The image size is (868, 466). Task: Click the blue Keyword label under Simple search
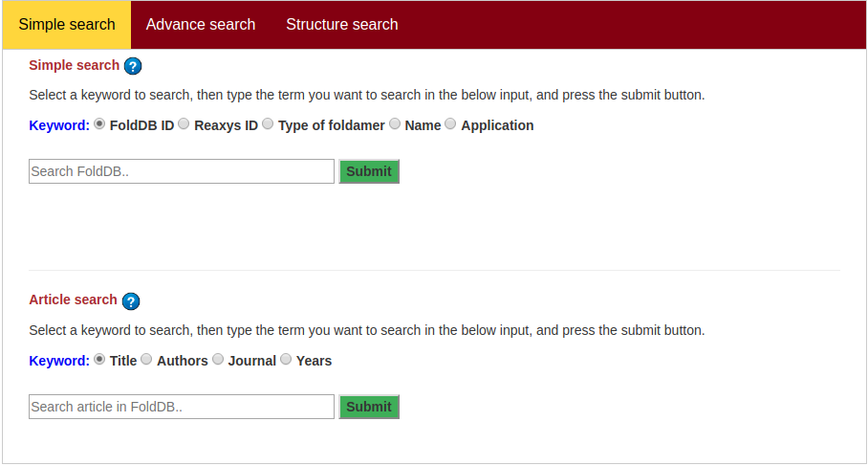(x=59, y=125)
